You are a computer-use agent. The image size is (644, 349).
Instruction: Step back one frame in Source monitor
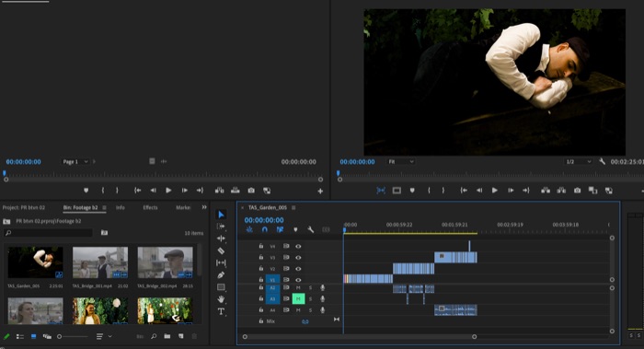pos(153,191)
